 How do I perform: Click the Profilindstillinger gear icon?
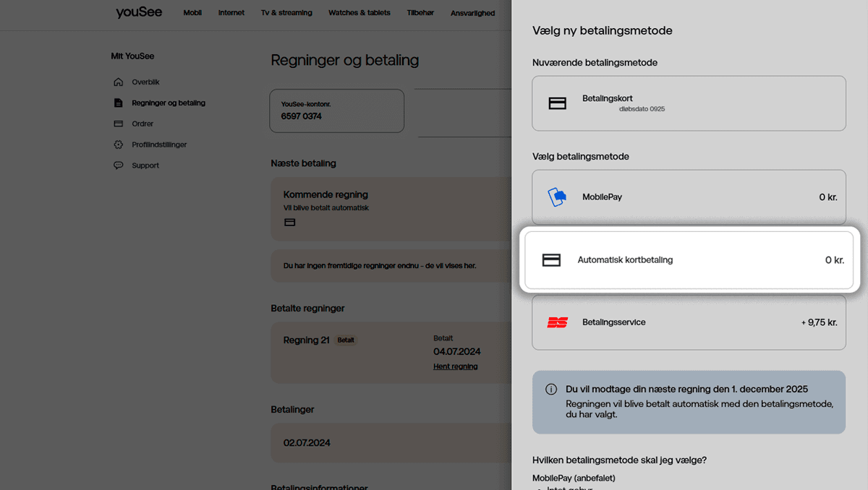pos(119,145)
